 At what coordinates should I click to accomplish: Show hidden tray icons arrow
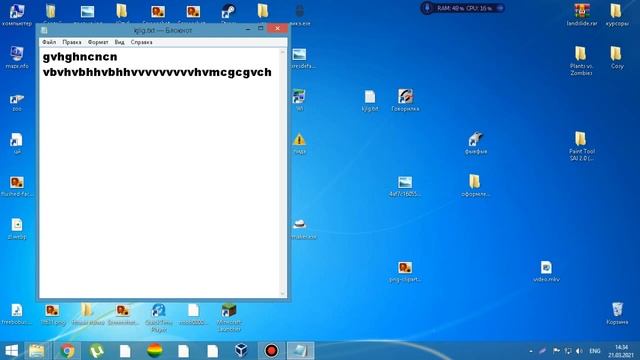531,351
